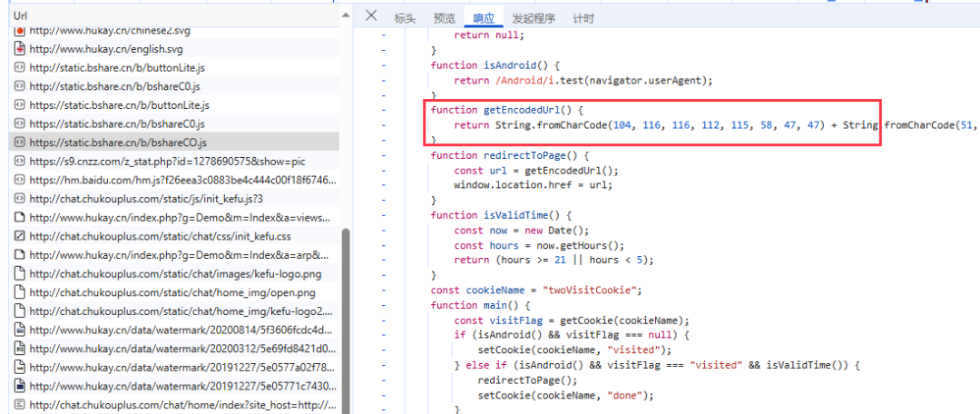Open the 发起程序 tab
This screenshot has width=980, height=414.
(x=534, y=18)
